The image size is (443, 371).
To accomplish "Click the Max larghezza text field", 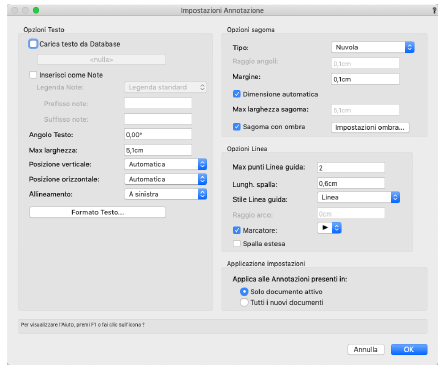I will pyautogui.click(x=158, y=150).
